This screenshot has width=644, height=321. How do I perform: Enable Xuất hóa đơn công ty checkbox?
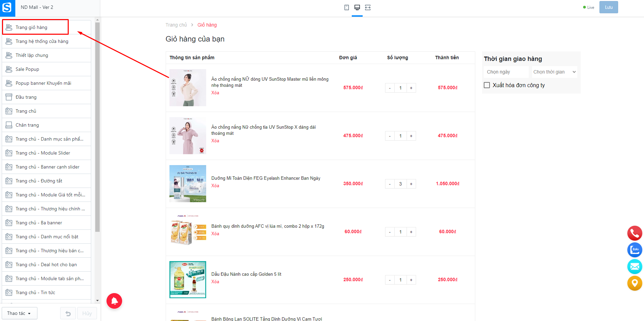[487, 85]
